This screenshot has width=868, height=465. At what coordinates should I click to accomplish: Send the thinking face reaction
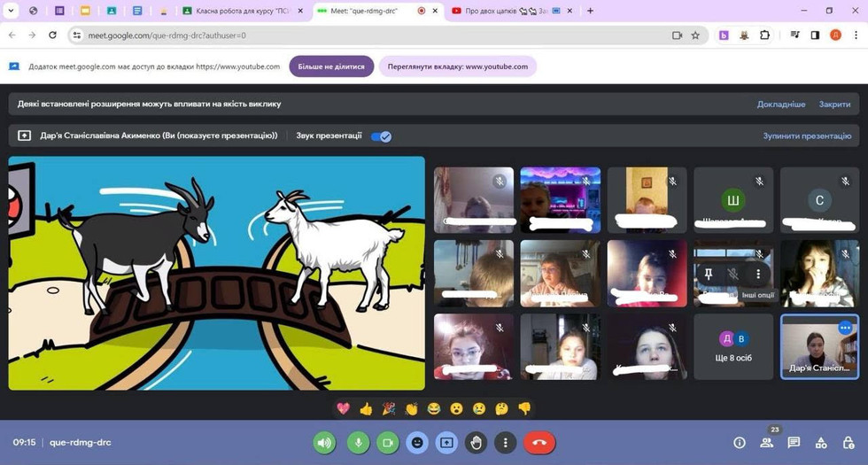tap(501, 408)
